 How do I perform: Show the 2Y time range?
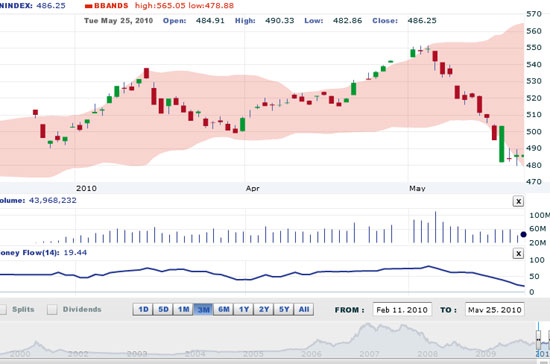264,309
